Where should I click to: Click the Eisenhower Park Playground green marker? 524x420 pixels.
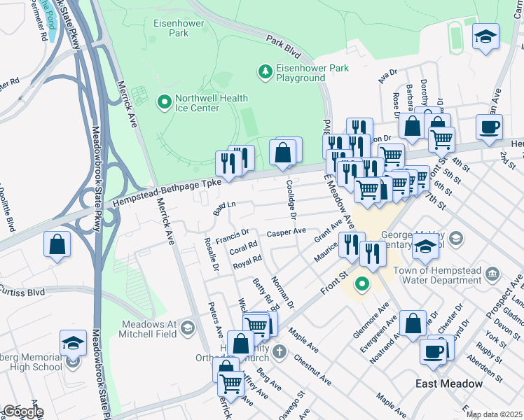[x=265, y=71]
